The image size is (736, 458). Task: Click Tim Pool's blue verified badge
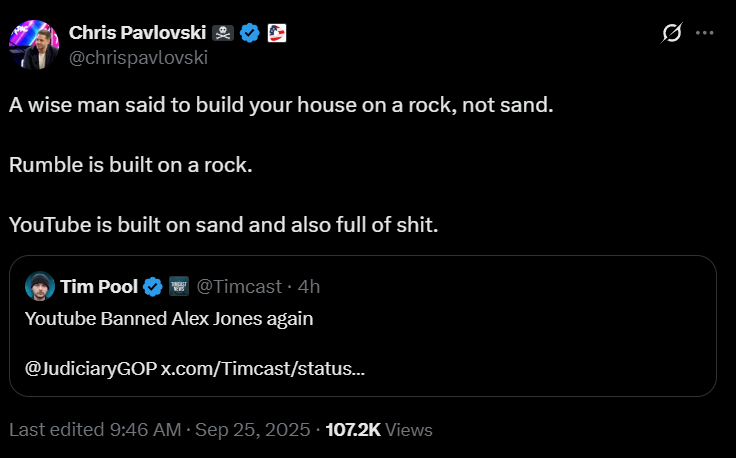153,287
